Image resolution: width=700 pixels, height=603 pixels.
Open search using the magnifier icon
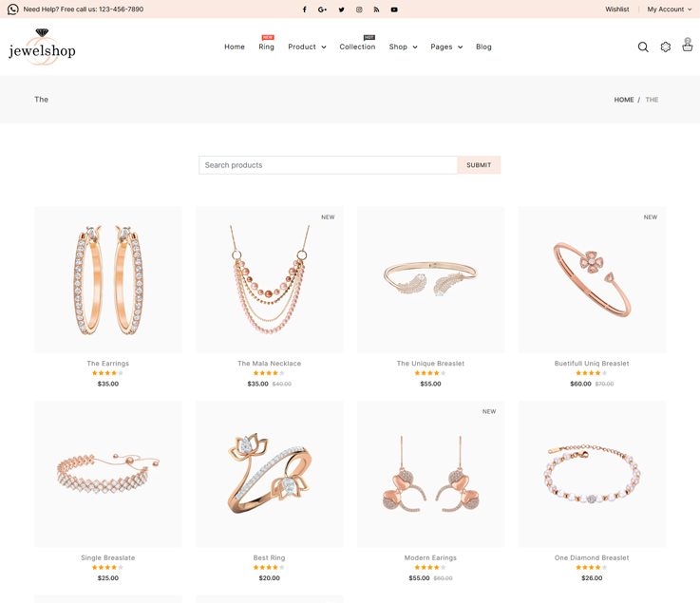[x=643, y=47]
